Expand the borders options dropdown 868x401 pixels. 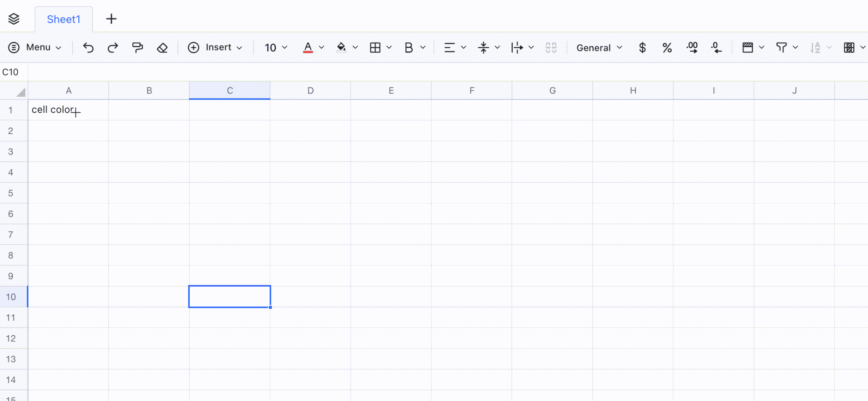[389, 48]
